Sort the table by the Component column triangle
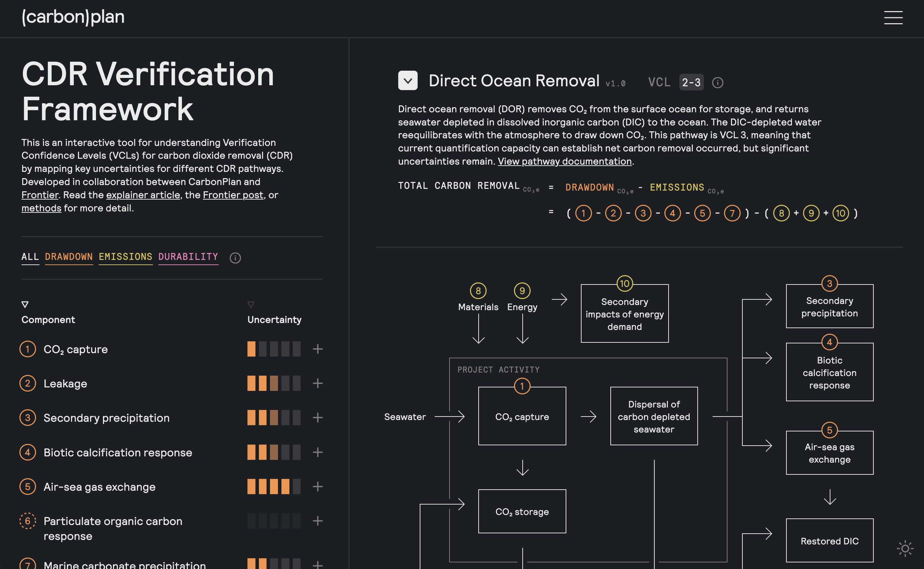Image resolution: width=924 pixels, height=569 pixels. 25,304
